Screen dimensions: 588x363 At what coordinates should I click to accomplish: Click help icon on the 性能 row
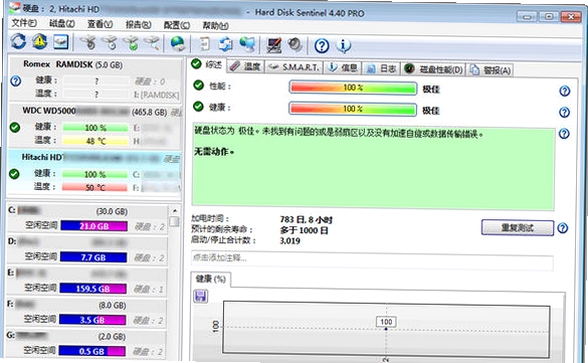[565, 91]
